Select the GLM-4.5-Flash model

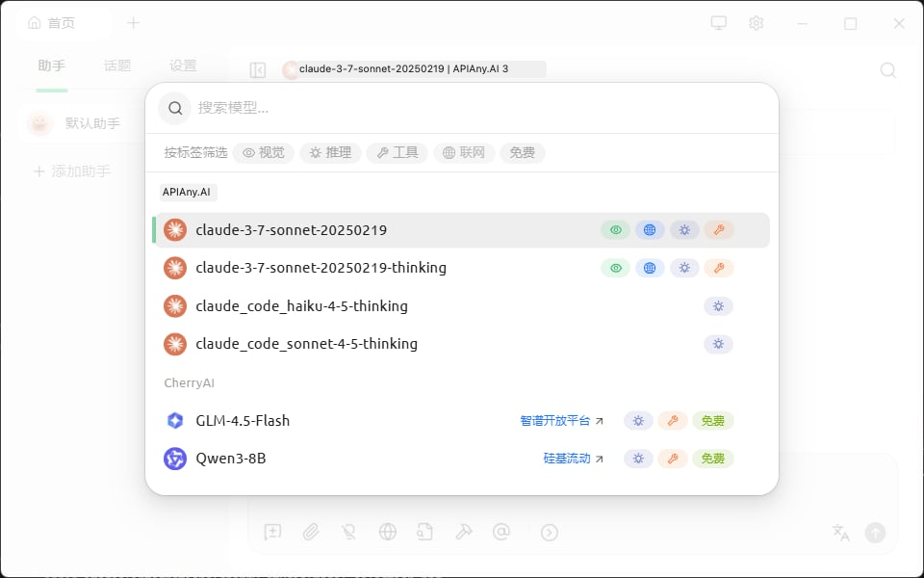[x=461, y=421]
